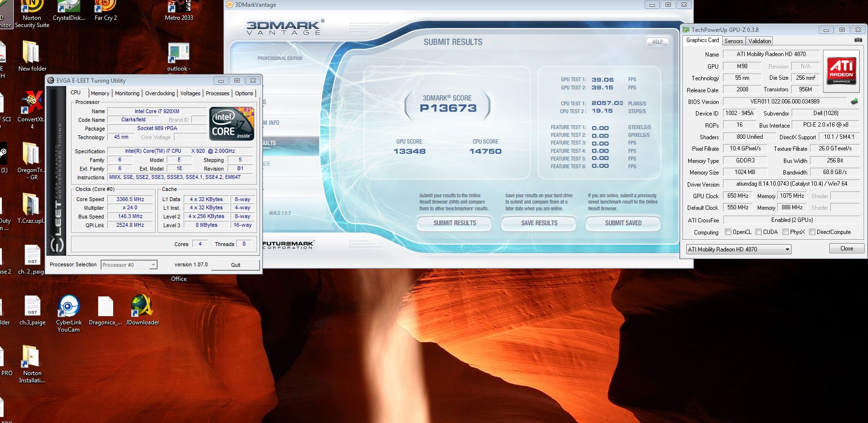Viewport: 868px width, 423px height.
Task: Click the EVGA E-LEET title bar icon
Action: [x=51, y=81]
